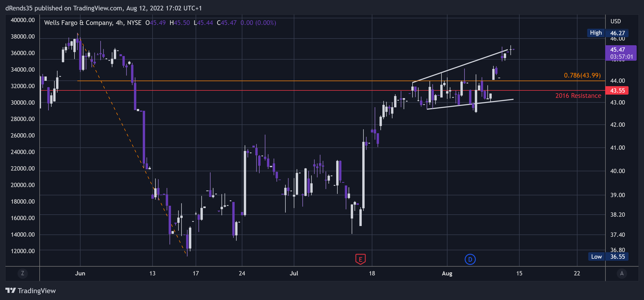Click the 12000.00 left scale value
This screenshot has height=300, width=644.
pyautogui.click(x=22, y=251)
